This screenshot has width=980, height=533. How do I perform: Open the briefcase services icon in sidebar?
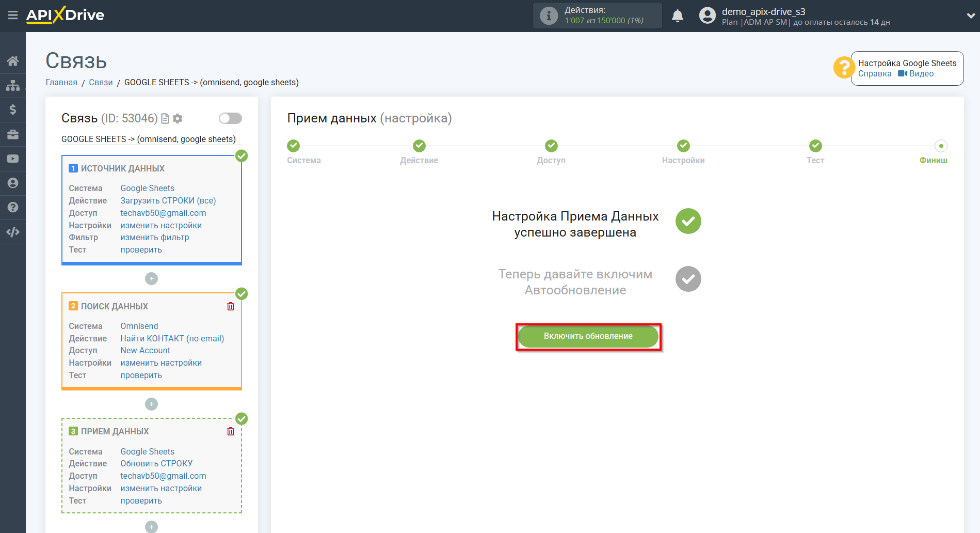click(x=13, y=134)
